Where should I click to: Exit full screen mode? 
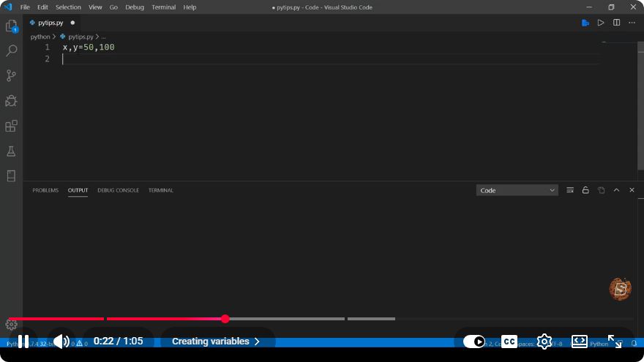pos(615,342)
